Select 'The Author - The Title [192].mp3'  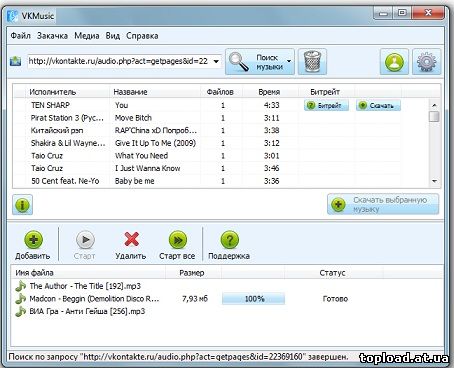click(x=85, y=286)
